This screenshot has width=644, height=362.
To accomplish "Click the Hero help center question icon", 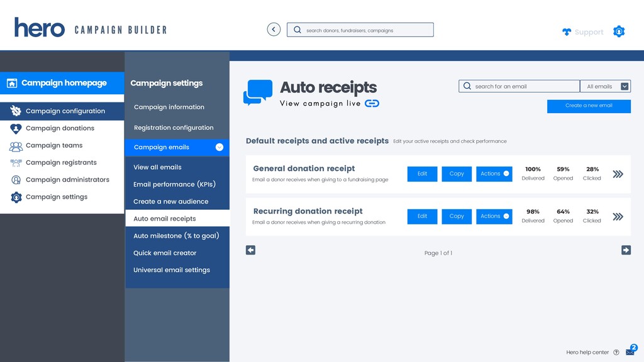I will click(x=616, y=352).
